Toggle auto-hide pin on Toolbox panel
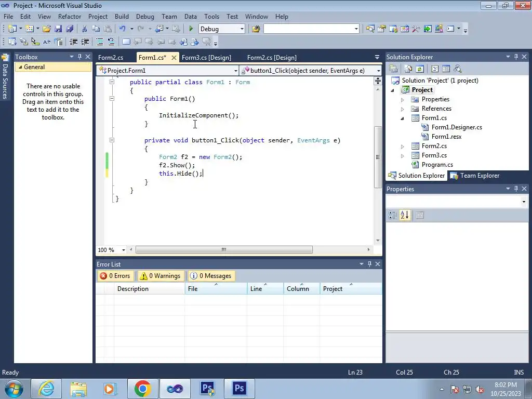Screen dimensions: 532x399 tap(79, 57)
